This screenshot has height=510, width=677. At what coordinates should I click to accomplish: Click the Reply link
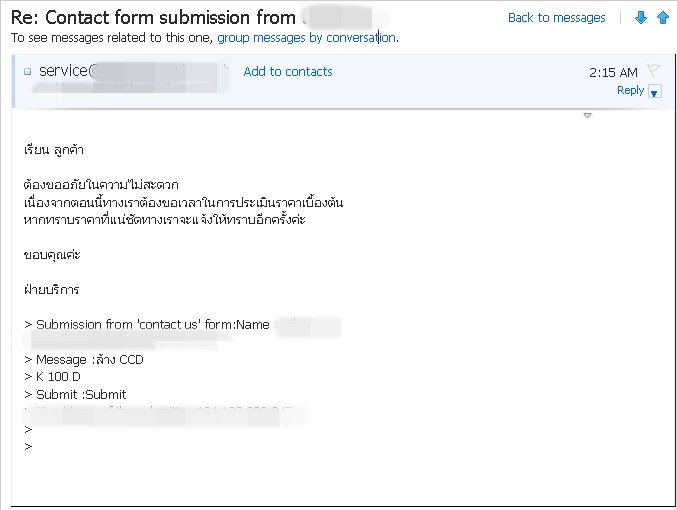point(630,90)
